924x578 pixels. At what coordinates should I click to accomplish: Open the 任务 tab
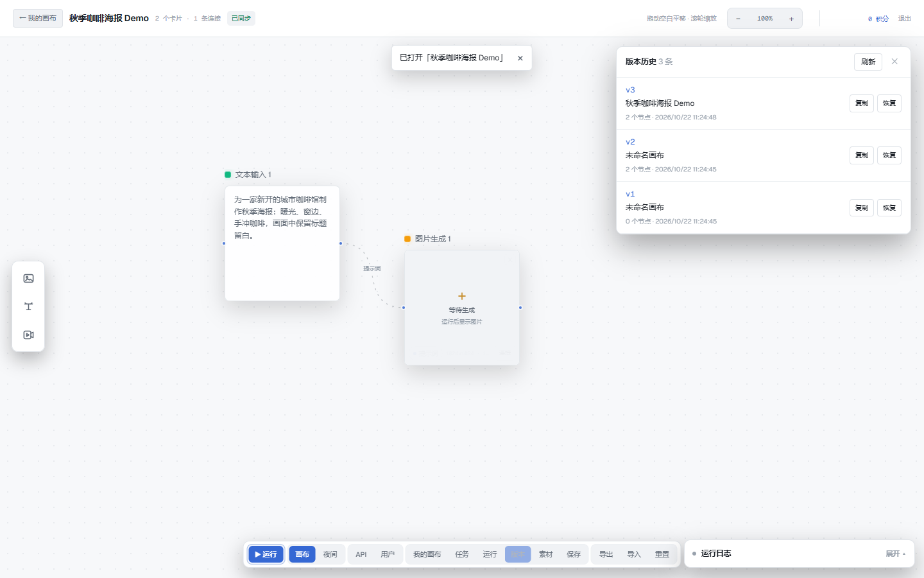(462, 554)
